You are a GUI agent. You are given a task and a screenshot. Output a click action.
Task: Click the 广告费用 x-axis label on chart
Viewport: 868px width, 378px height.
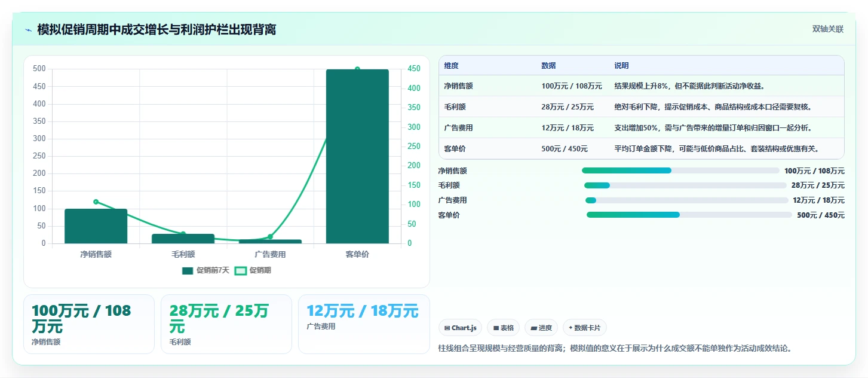click(x=270, y=254)
